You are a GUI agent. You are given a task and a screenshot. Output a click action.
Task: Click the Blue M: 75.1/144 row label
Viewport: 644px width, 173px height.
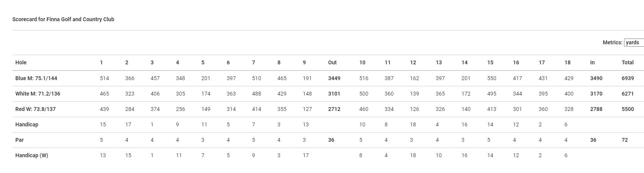point(36,78)
